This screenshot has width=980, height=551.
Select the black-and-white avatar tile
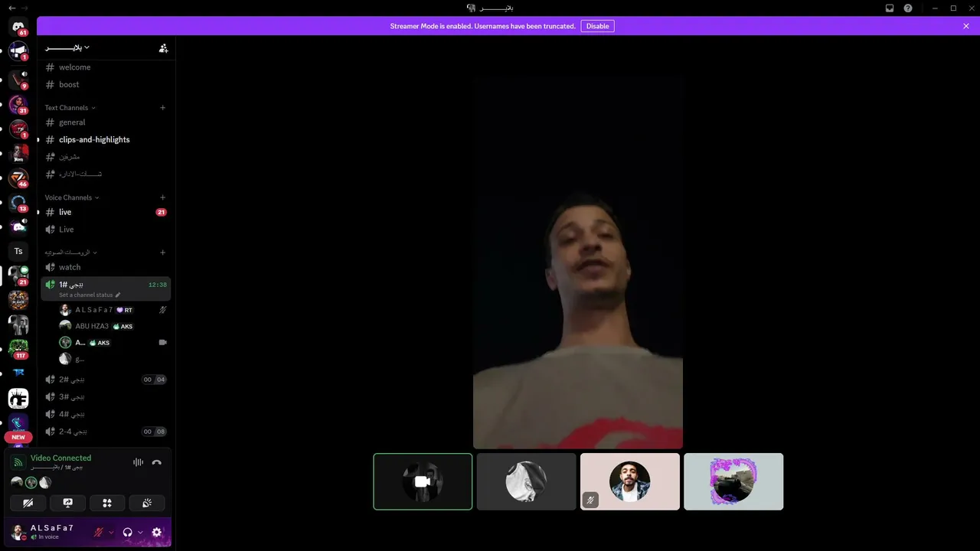pyautogui.click(x=527, y=481)
